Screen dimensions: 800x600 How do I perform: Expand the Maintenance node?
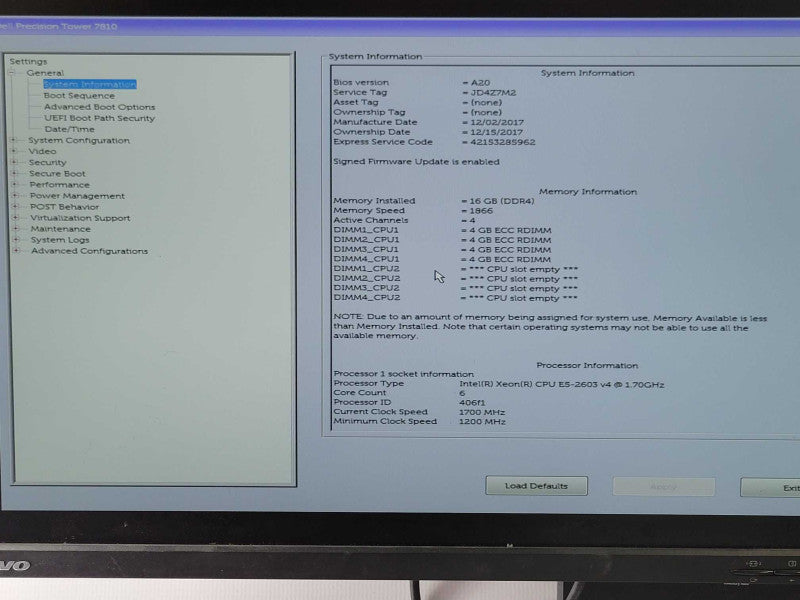point(16,229)
